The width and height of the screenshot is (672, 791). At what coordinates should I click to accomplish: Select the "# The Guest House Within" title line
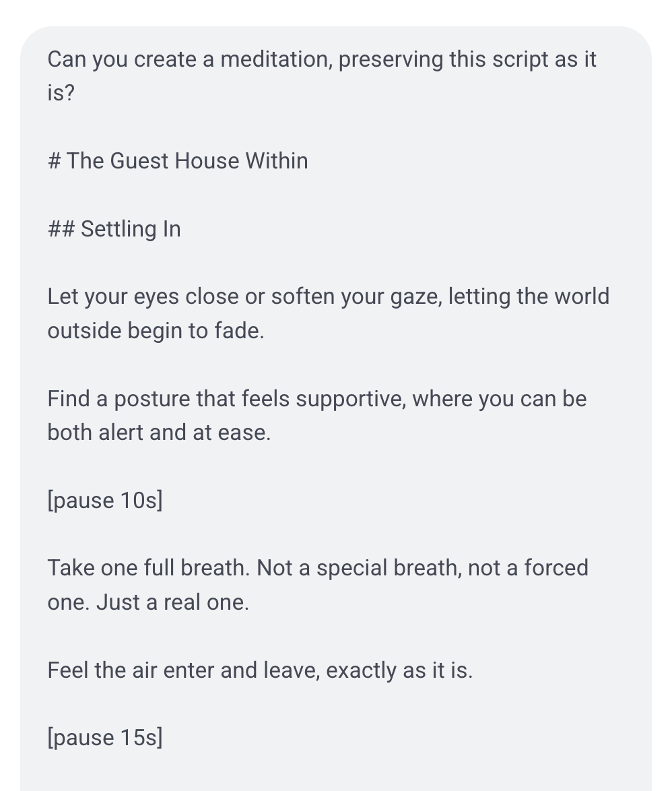coord(178,161)
